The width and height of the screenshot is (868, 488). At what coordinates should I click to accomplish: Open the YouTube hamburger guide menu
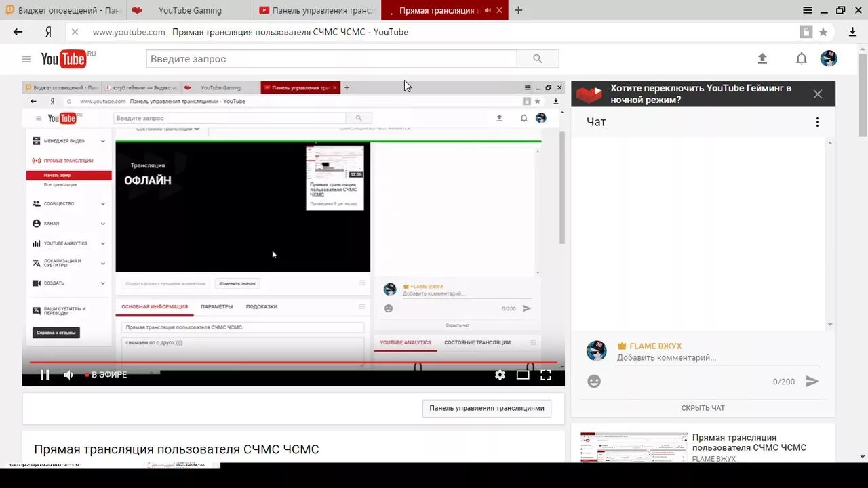point(26,59)
